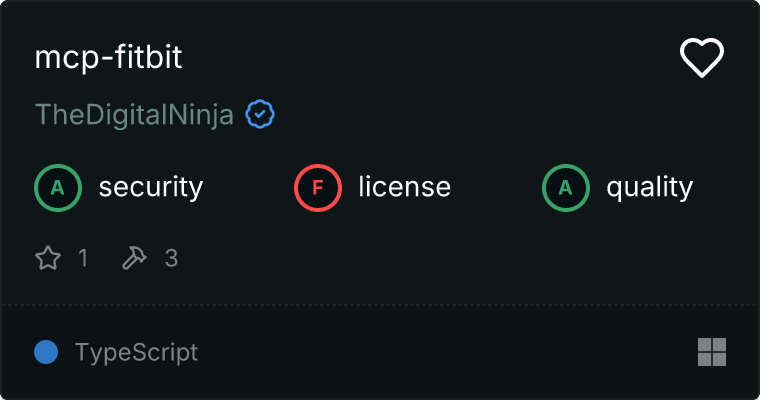Select the security label text
This screenshot has width=760, height=400.
coord(151,187)
